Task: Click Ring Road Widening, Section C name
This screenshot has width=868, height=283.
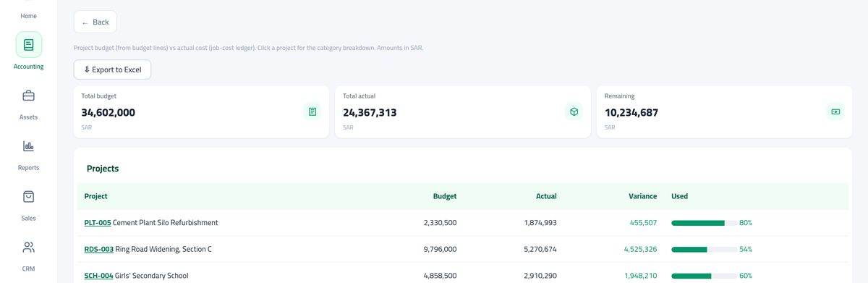Action: 163,249
